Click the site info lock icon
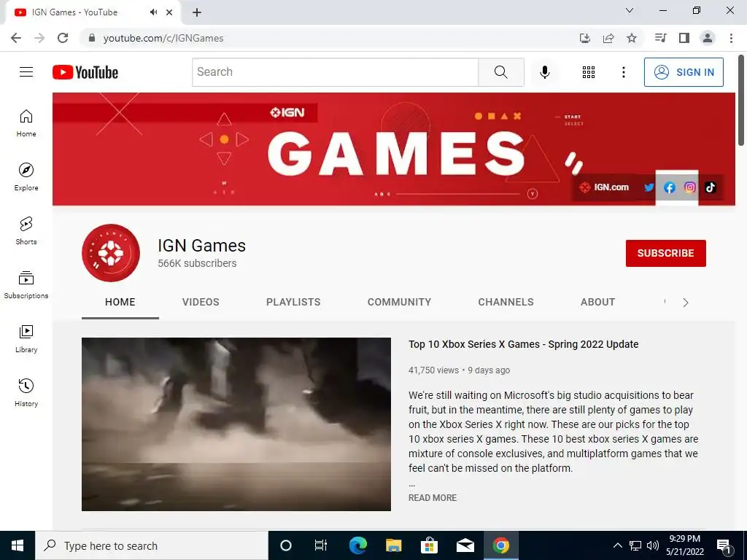Screen dimensions: 747x560 tap(92, 38)
